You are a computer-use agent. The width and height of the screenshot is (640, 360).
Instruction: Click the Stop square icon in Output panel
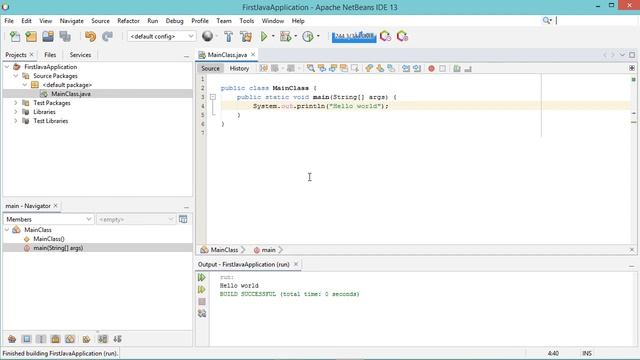[x=202, y=302]
